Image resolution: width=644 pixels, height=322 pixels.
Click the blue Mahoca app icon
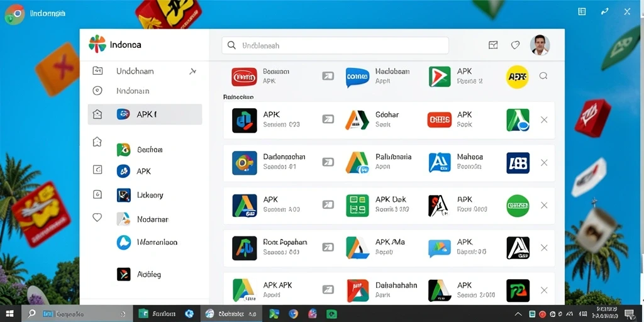point(440,162)
